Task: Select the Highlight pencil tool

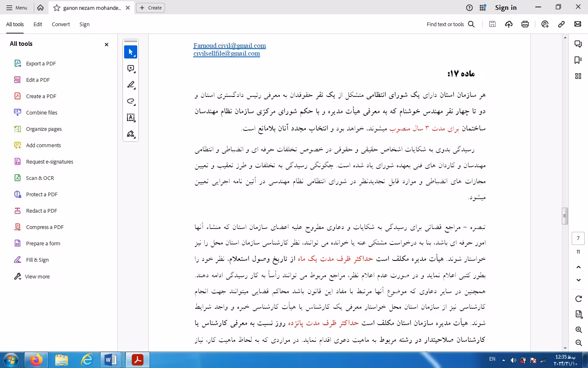Action: coord(130,85)
